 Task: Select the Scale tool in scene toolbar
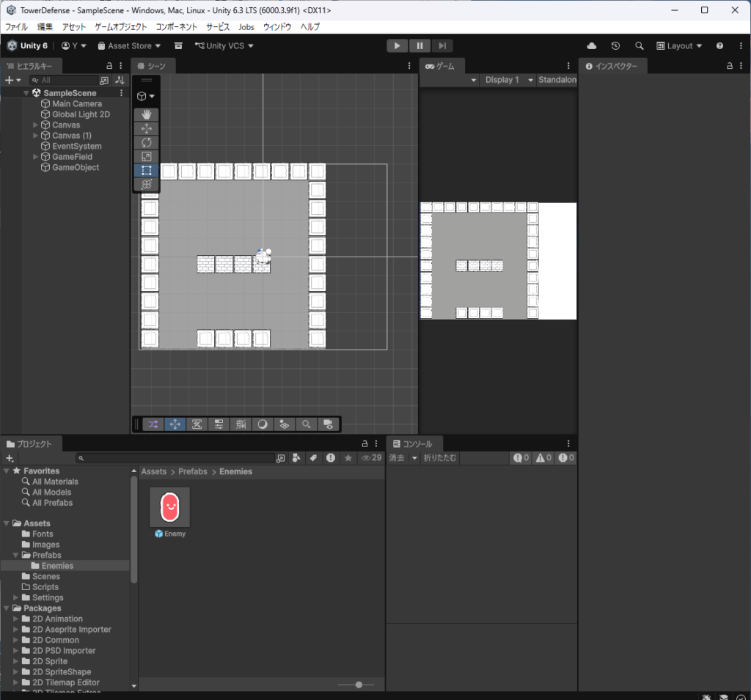(x=146, y=156)
